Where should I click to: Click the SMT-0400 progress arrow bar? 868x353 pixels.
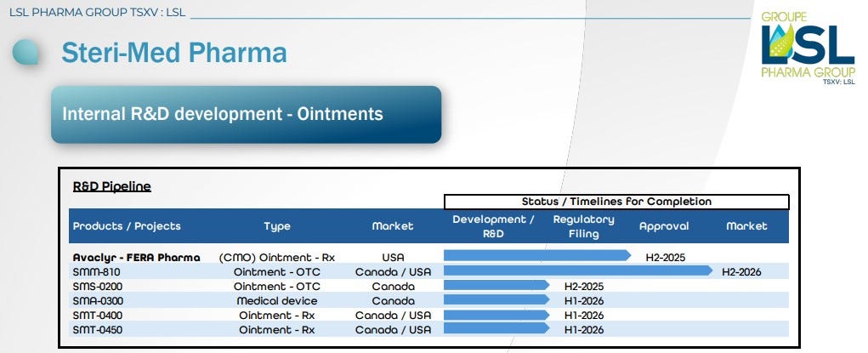[x=497, y=314]
